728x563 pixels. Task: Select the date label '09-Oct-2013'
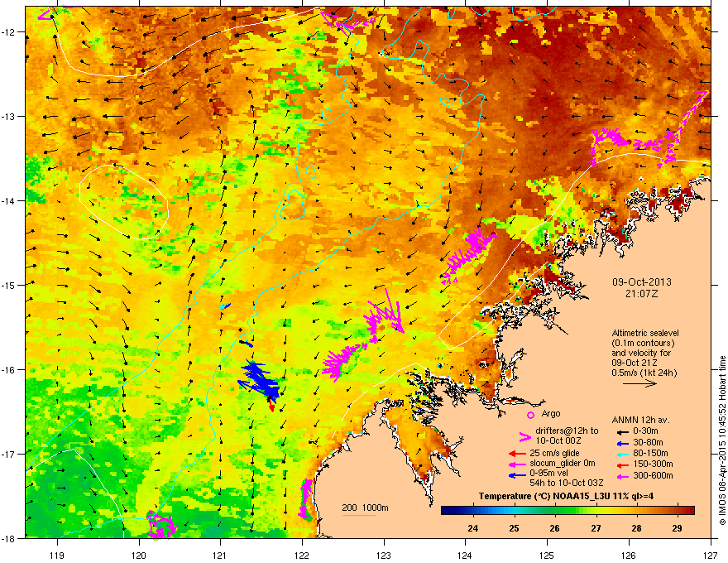tap(642, 282)
